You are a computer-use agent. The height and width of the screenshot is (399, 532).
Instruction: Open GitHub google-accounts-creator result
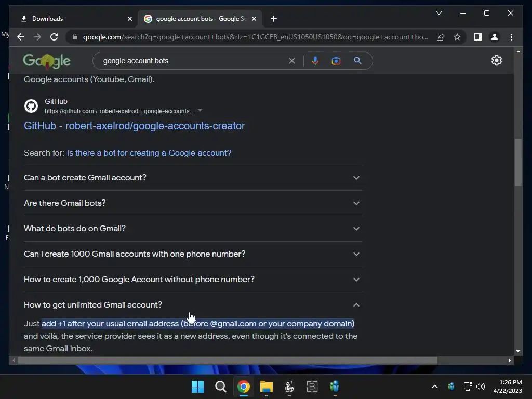tap(135, 126)
